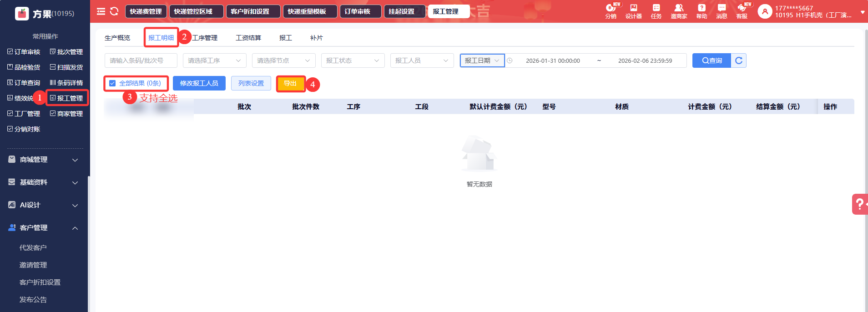Click the 批次件数 column header
This screenshot has width=868, height=312.
[x=306, y=106]
